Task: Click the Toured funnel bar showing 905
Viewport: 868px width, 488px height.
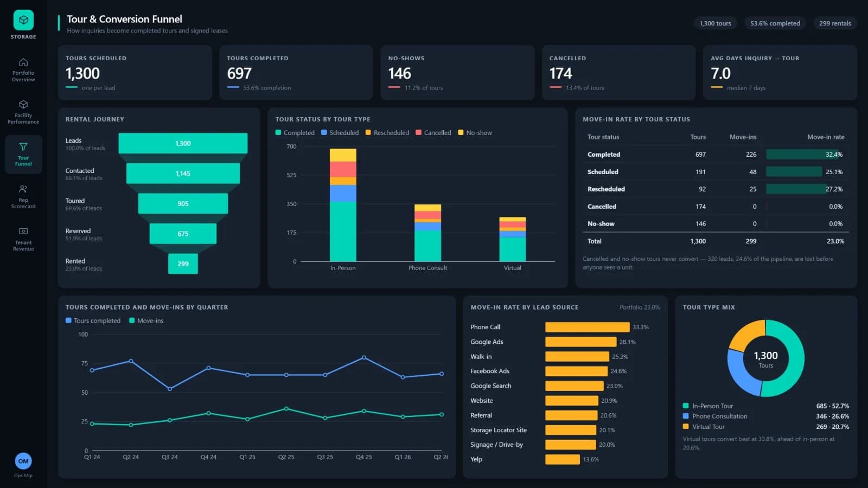Action: pos(183,203)
